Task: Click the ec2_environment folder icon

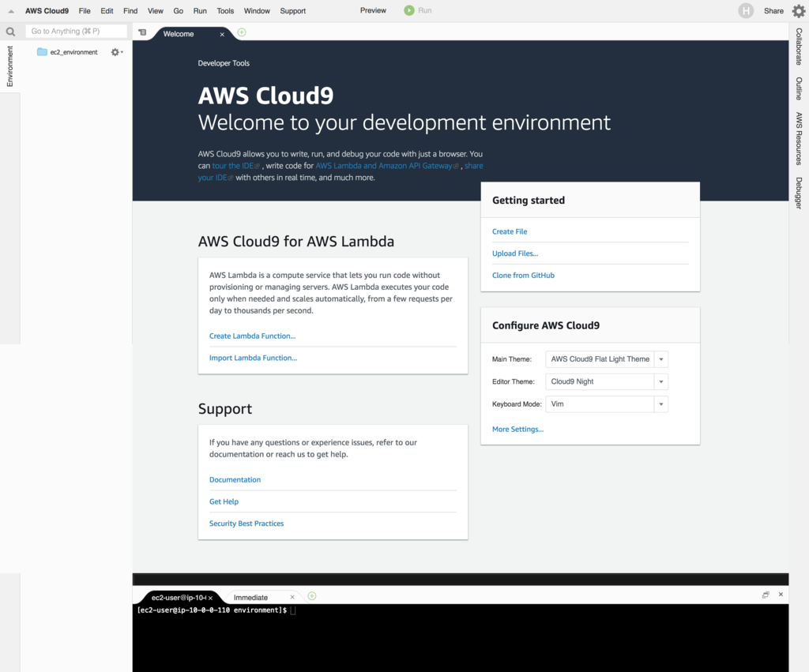Action: click(42, 51)
